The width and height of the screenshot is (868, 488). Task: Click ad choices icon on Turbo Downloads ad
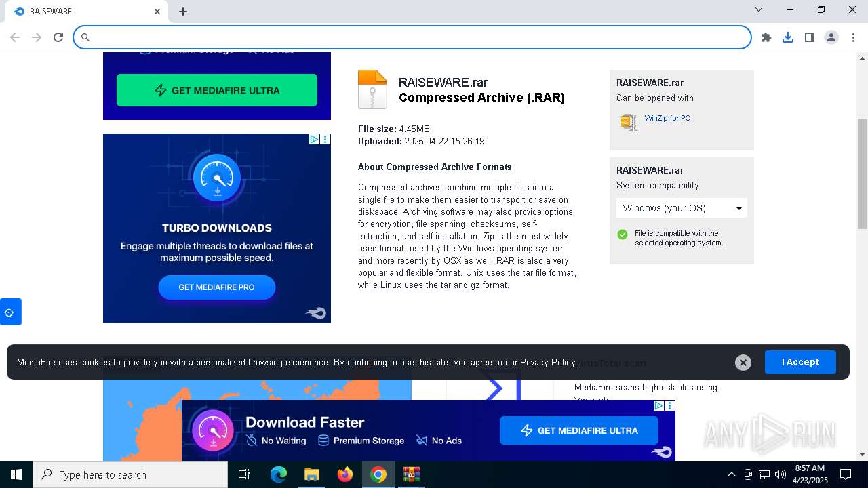coord(315,139)
